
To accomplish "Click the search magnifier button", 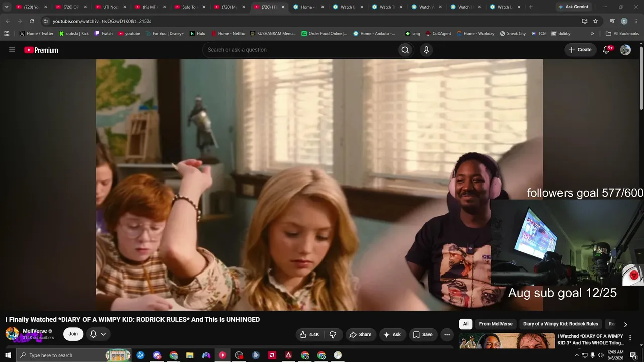I will tap(405, 50).
